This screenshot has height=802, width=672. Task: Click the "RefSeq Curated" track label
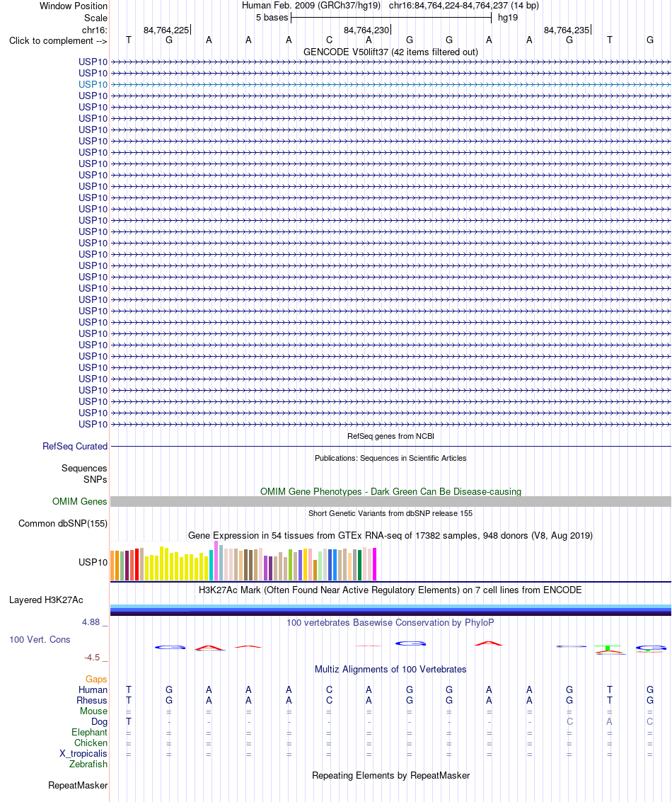coord(74,447)
